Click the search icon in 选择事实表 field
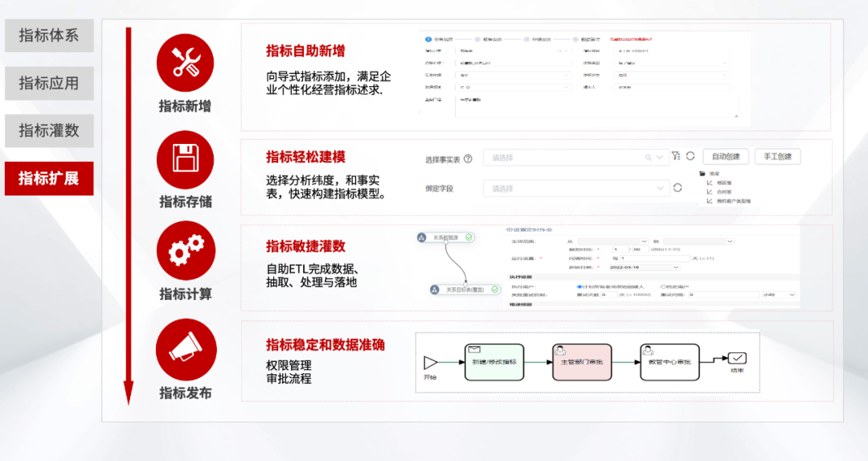The height and width of the screenshot is (461, 868). (x=648, y=158)
